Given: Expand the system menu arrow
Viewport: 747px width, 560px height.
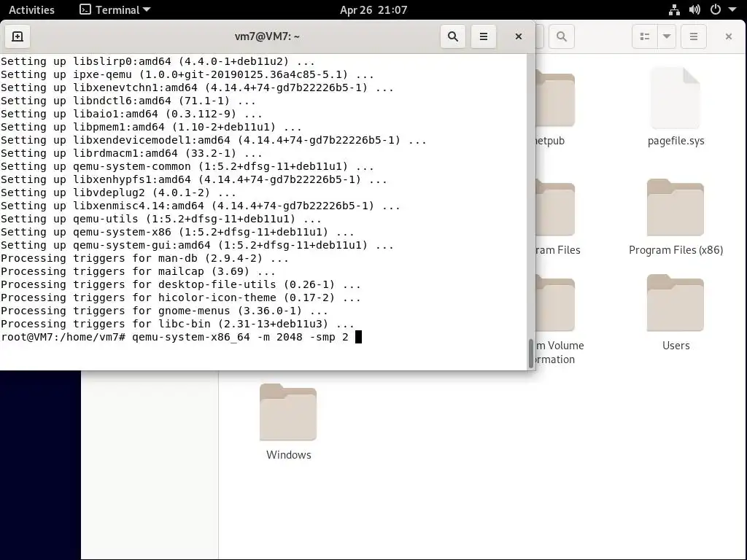Looking at the screenshot, I should (x=732, y=10).
